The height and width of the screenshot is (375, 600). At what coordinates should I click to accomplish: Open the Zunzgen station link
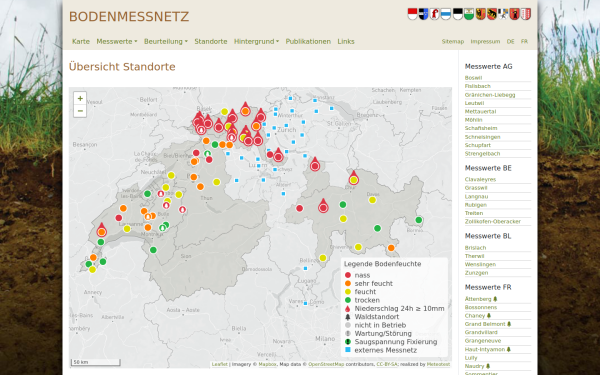[x=476, y=273]
